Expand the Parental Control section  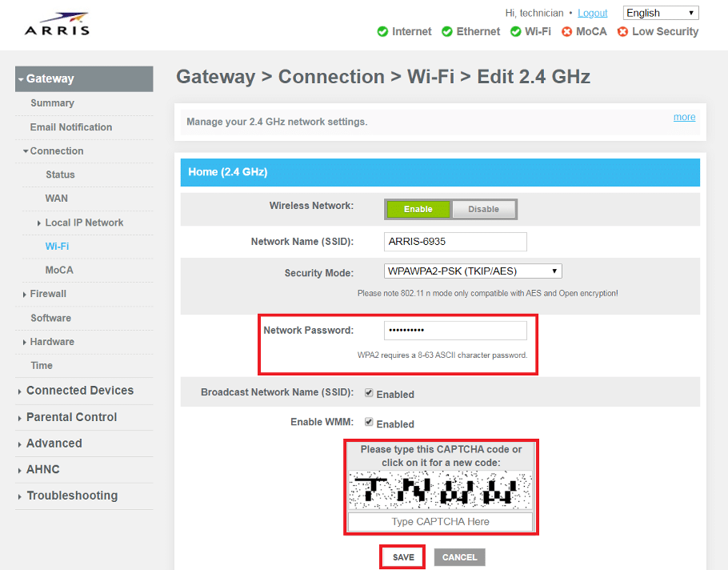click(67, 417)
